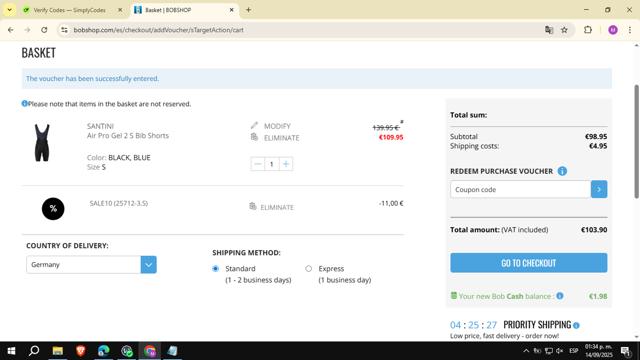Select Standard shipping method

click(216, 269)
